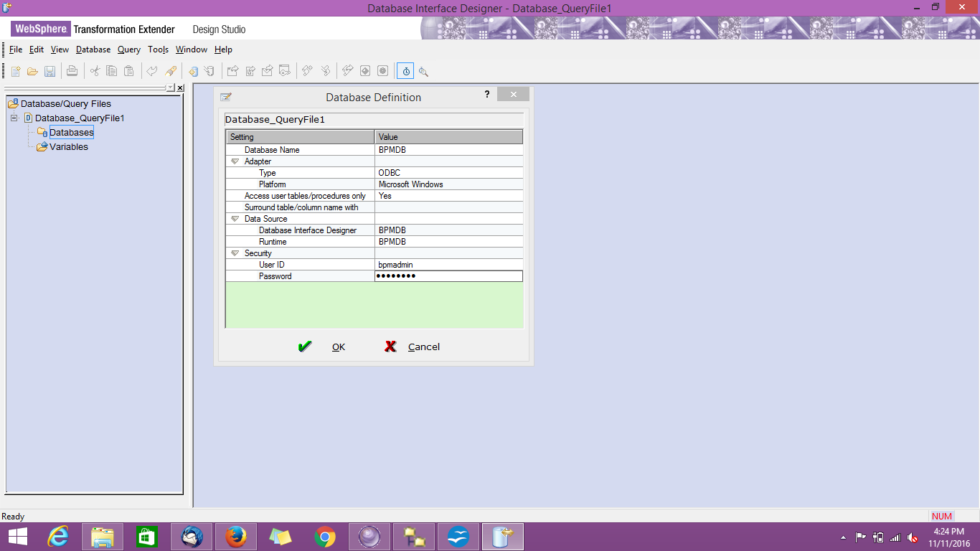Click the Password value field
Viewport: 980px width, 551px height.
pyautogui.click(x=448, y=275)
